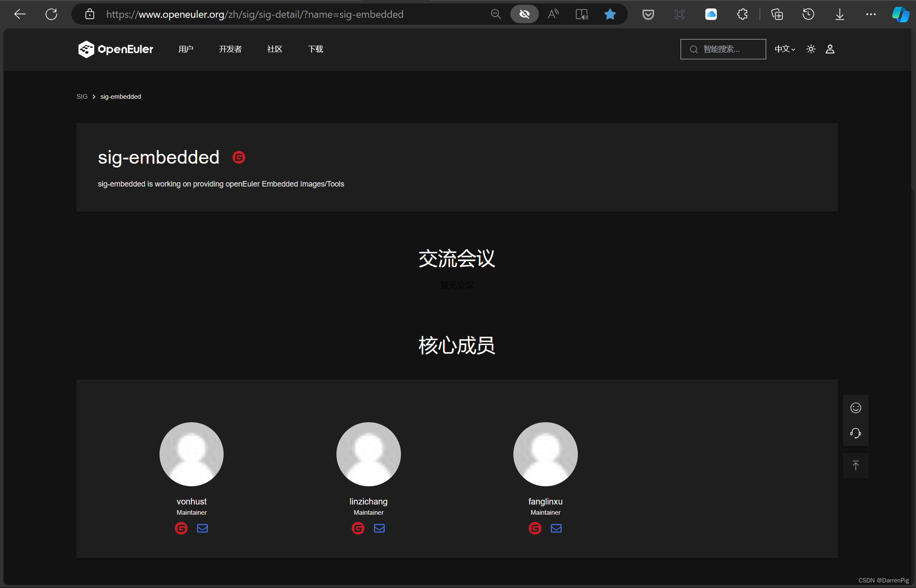Open the headset customer support widget
916x588 pixels.
[855, 433]
